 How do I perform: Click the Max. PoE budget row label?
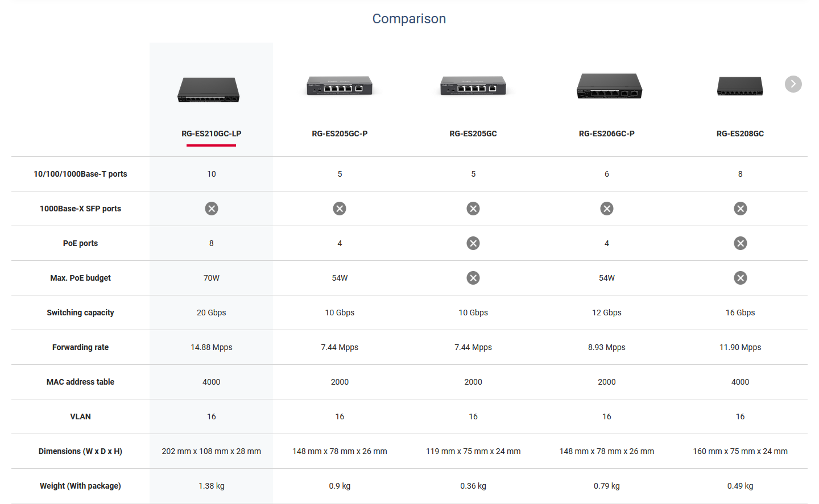(x=80, y=278)
